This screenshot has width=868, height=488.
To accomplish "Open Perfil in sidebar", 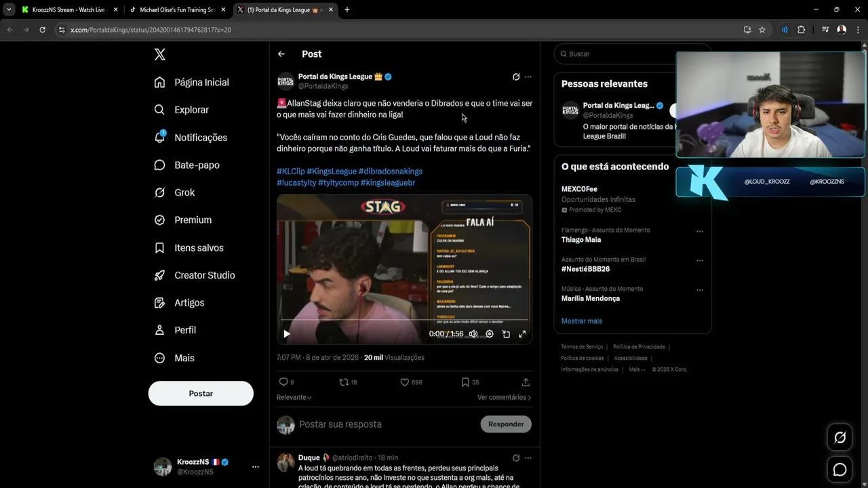I will click(175, 330).
